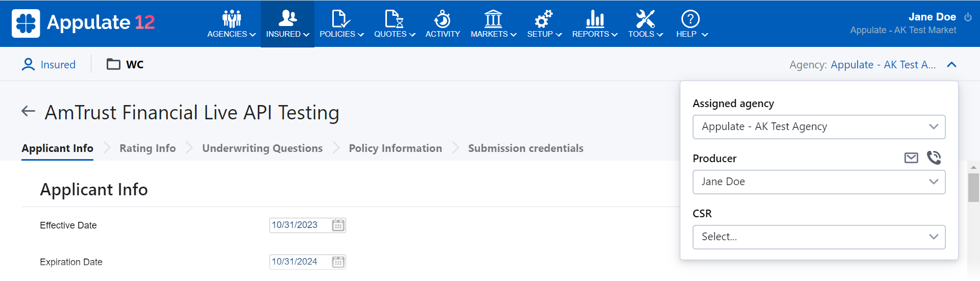Viewport: 980px width, 281px height.
Task: Open the Reports chart icon
Action: 595,19
